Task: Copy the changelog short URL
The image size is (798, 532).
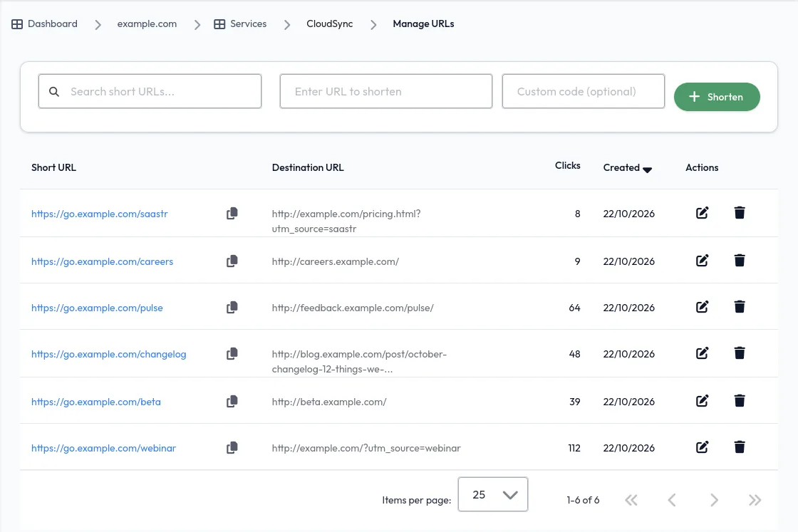Action: [x=232, y=353]
